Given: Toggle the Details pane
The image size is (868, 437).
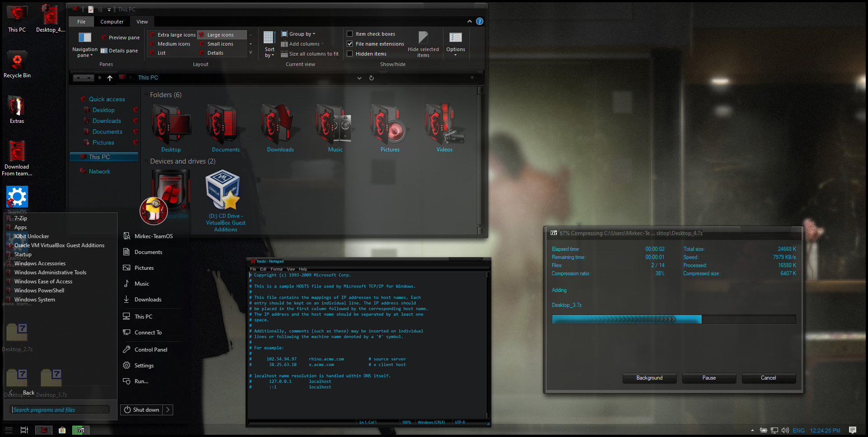Looking at the screenshot, I should point(119,51).
